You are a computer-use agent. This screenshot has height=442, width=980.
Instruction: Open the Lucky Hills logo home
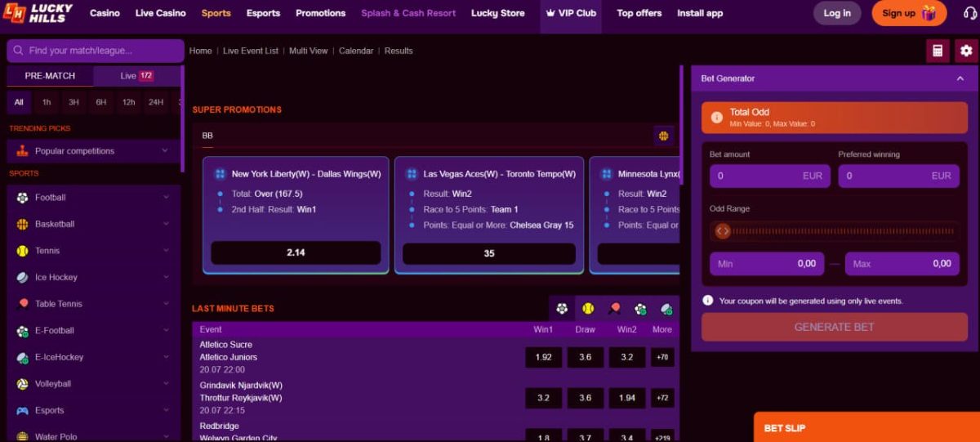pyautogui.click(x=38, y=13)
